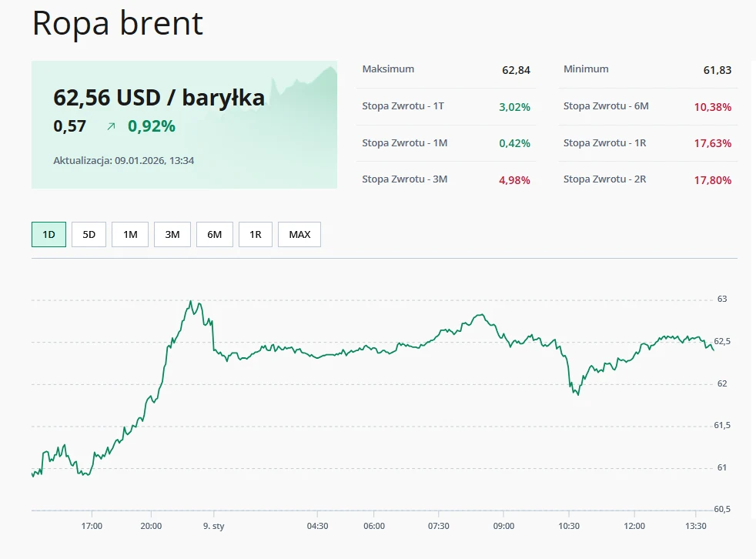Click the 13:30 time axis label
The height and width of the screenshot is (559, 756).
pyautogui.click(x=696, y=526)
